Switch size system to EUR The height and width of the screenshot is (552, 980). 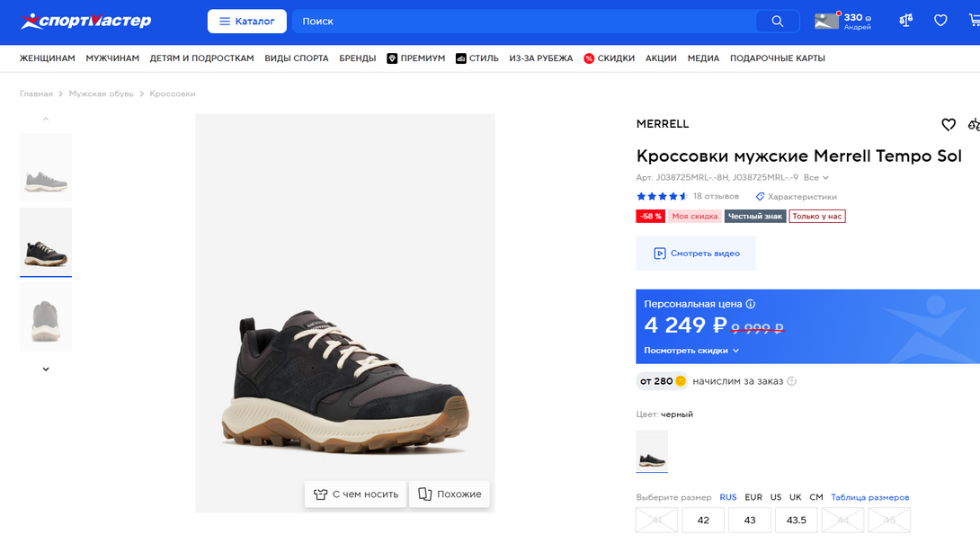click(753, 498)
